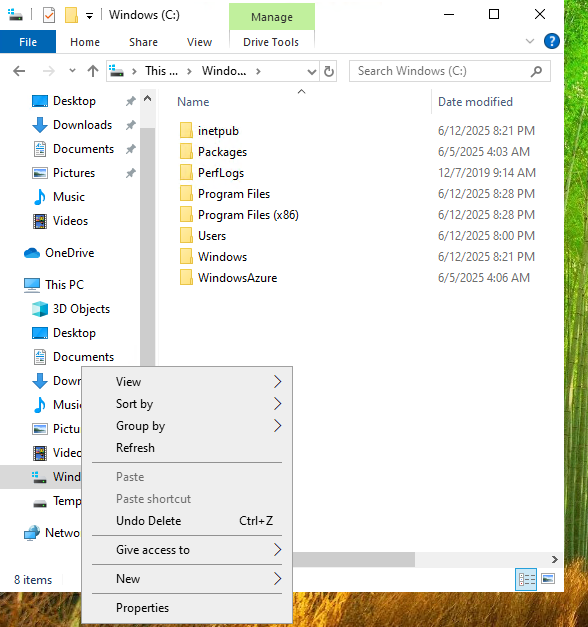588x627 pixels.
Task: Click the date '12/7/2019 9:14 AM' cell
Action: tap(486, 173)
